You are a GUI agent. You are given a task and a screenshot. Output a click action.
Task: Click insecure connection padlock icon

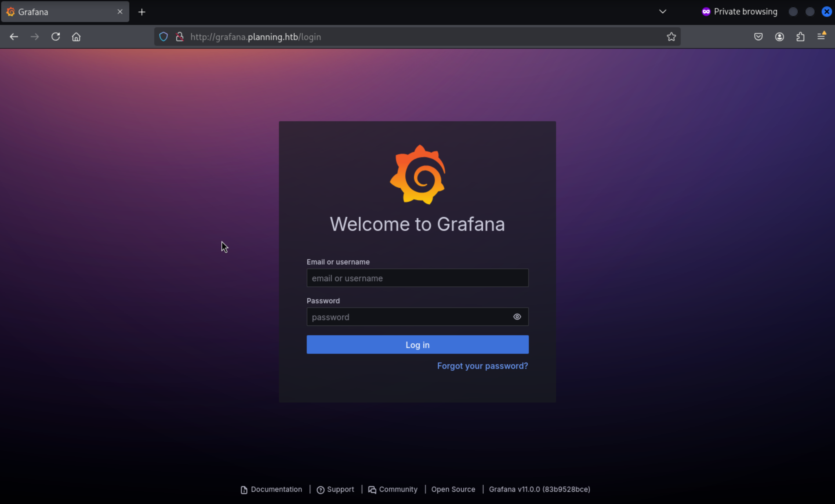pos(179,37)
